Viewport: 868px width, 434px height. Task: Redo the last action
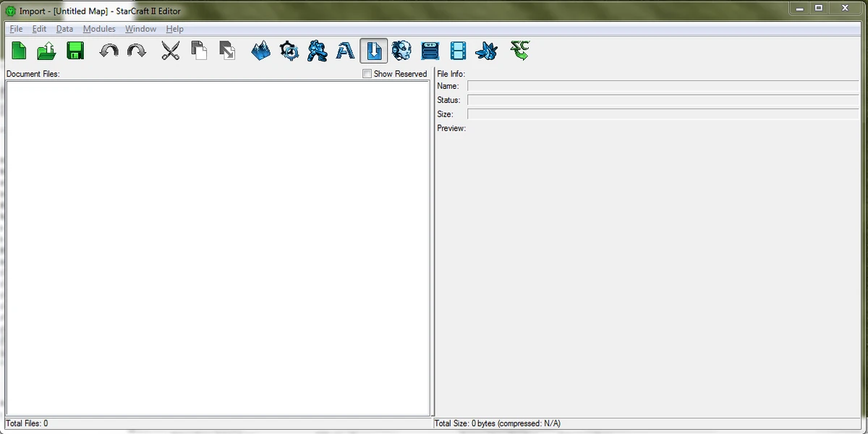135,51
